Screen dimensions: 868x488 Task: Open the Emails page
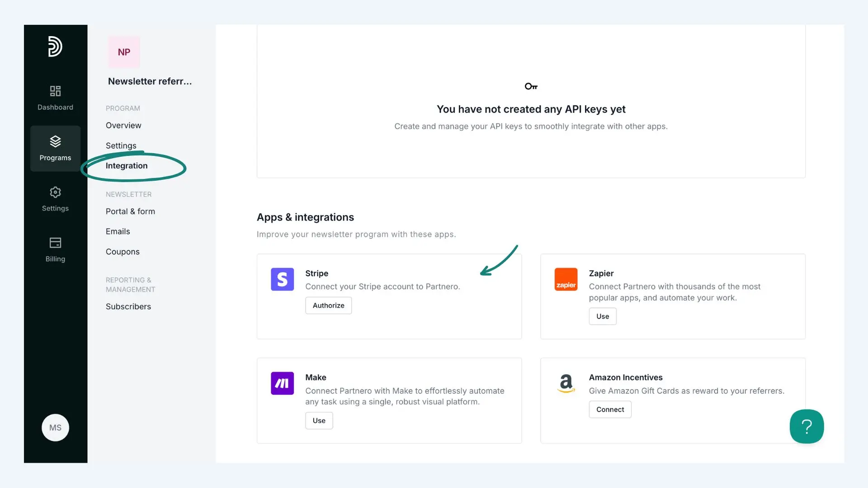[118, 231]
